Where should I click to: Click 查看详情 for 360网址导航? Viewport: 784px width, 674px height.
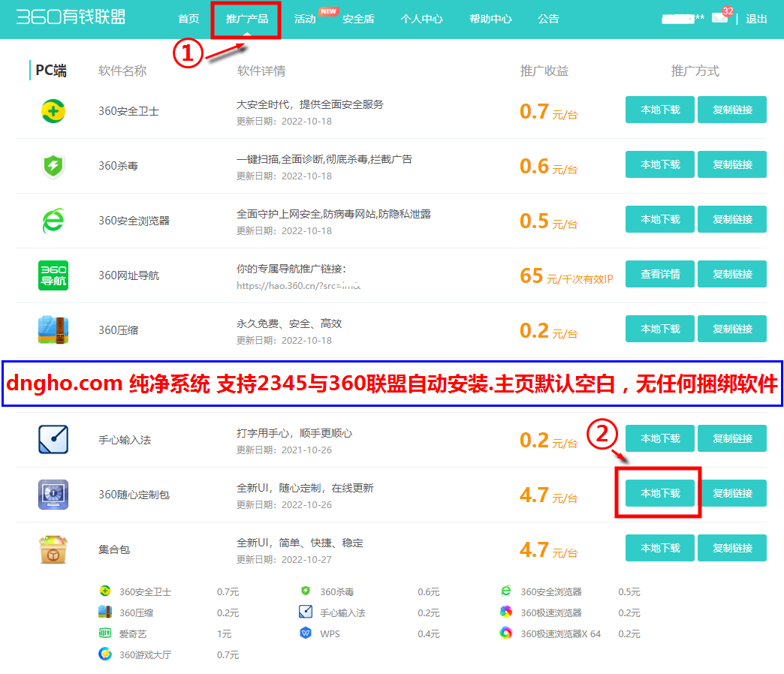click(x=660, y=274)
